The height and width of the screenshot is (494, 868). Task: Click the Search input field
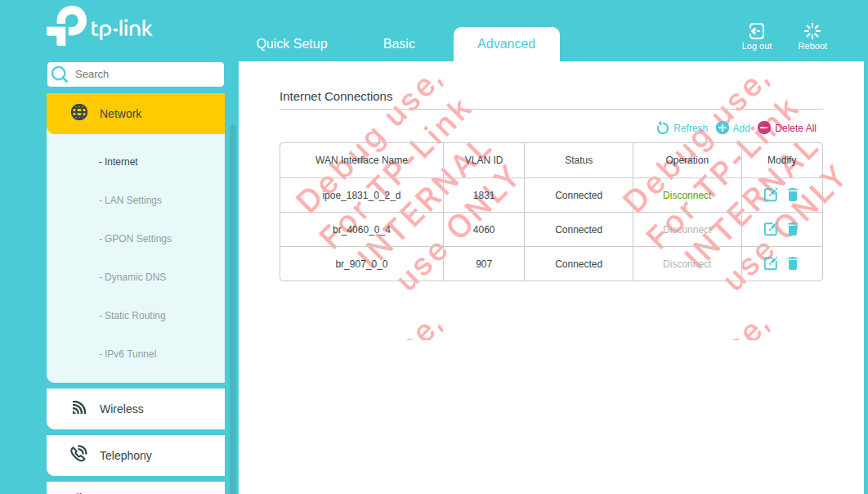(x=144, y=74)
